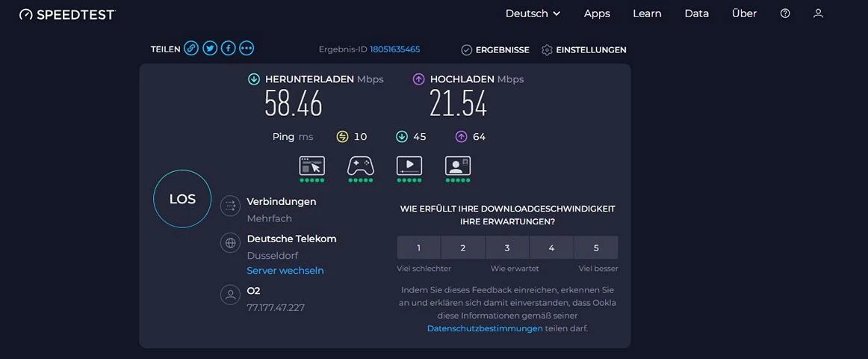Select the video streaming quality icon
The height and width of the screenshot is (359, 868).
(409, 166)
